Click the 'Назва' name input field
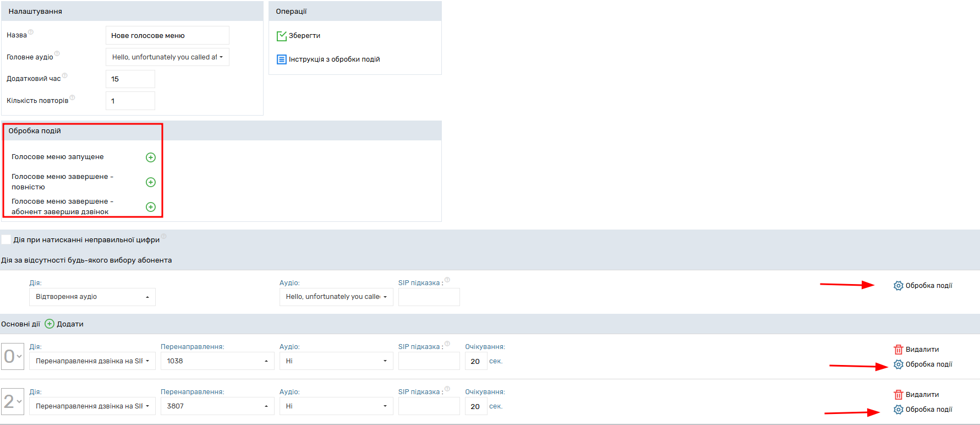The width and height of the screenshot is (980, 425). [x=167, y=35]
